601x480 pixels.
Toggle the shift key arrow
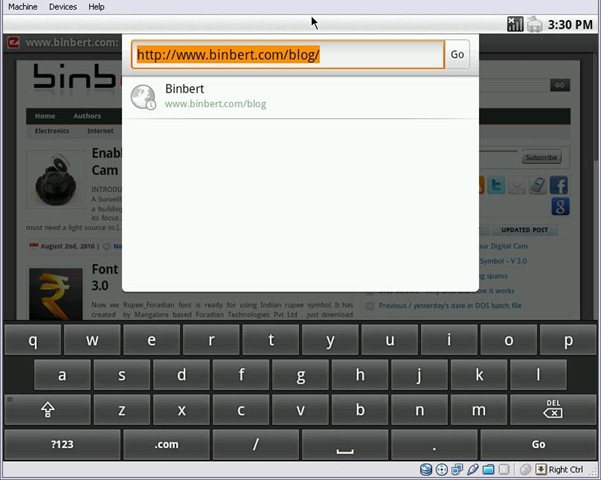coord(48,409)
